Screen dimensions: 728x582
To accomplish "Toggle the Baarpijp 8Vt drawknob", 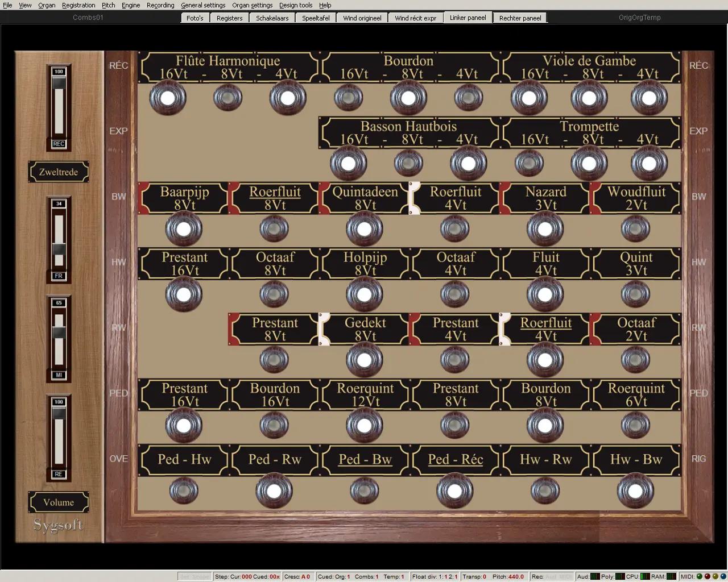I will (x=184, y=229).
